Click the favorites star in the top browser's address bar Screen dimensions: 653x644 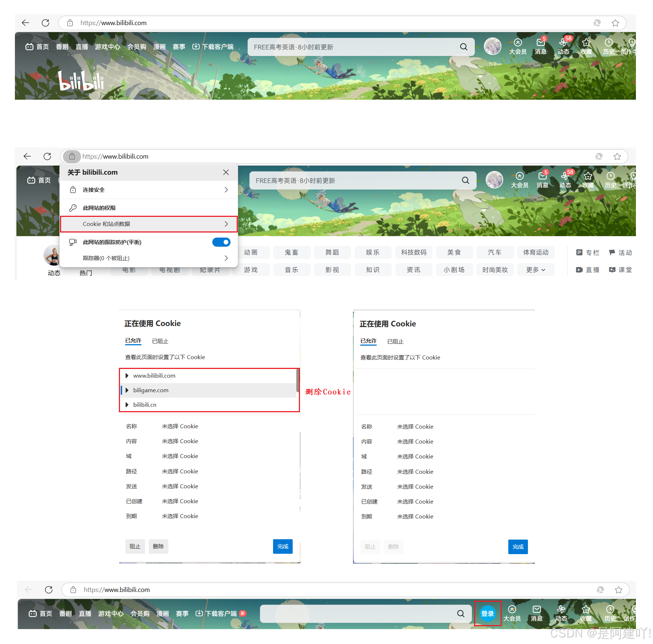coord(615,23)
